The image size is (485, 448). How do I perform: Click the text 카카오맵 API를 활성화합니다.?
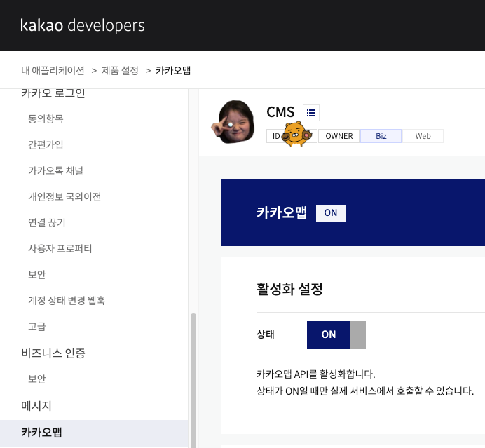coord(316,374)
